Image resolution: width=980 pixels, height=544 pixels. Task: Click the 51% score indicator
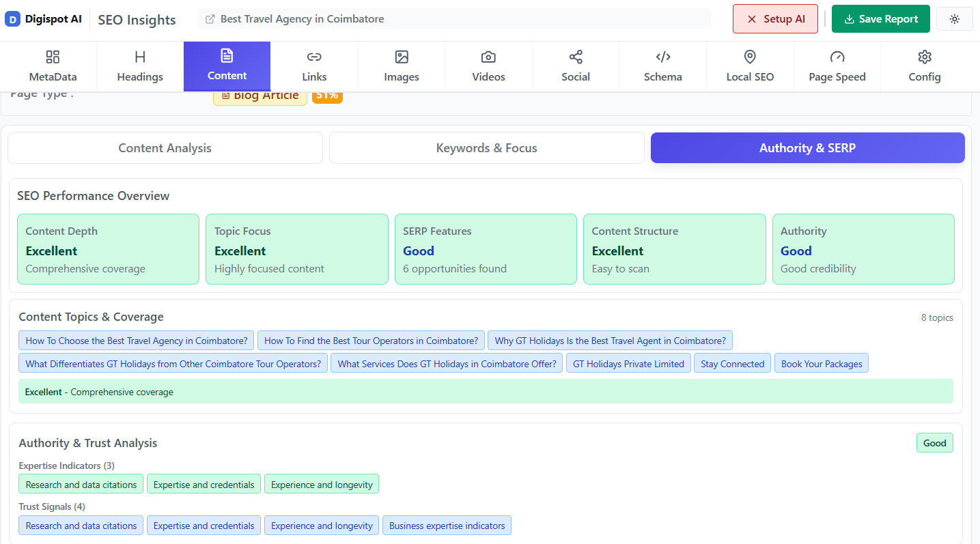(x=327, y=96)
